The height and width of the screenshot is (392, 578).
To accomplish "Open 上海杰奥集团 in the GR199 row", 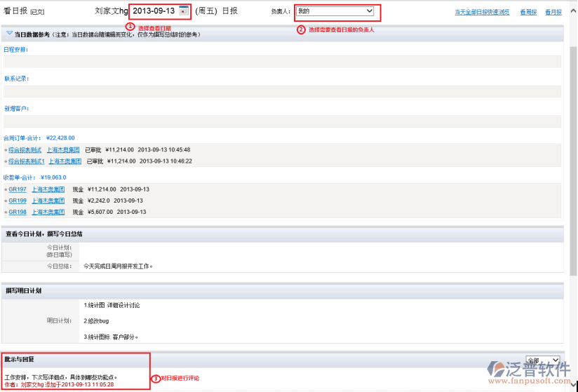I will pos(48,201).
